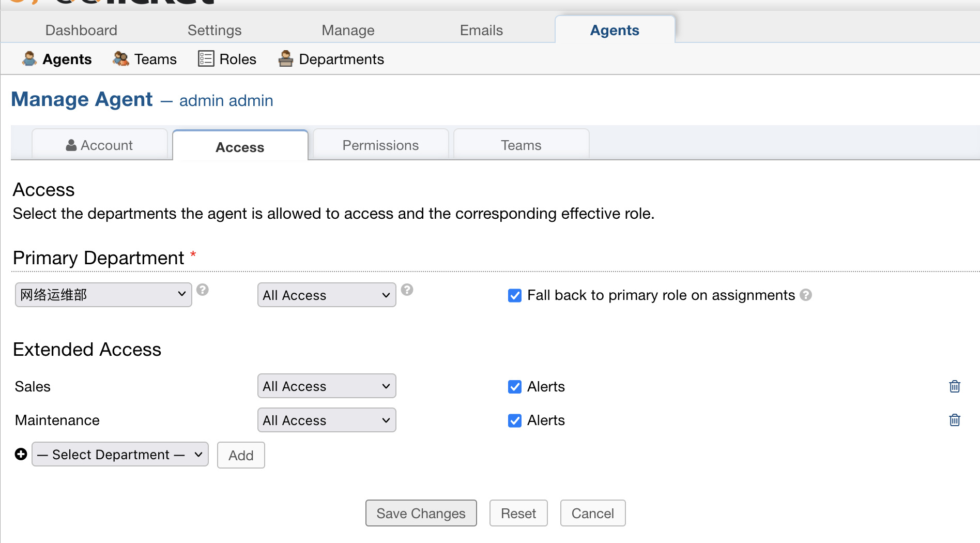Delete the Sales extended access row
The height and width of the screenshot is (543, 980).
coord(954,386)
